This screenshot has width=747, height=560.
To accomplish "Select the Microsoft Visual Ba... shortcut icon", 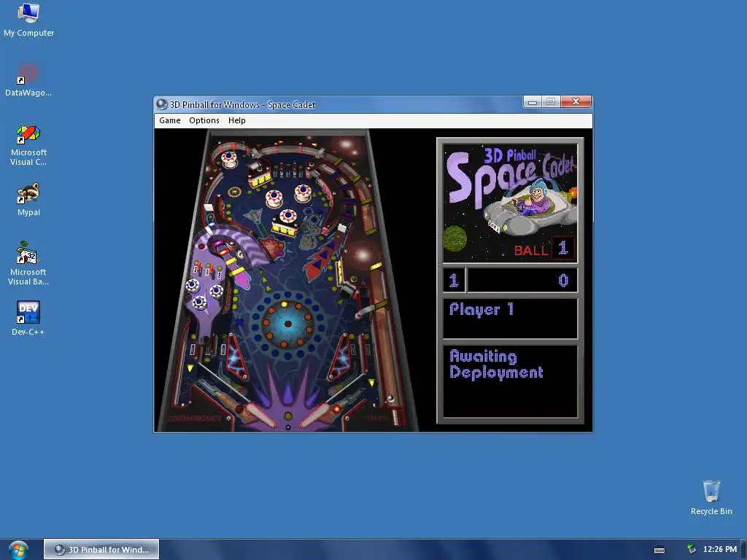I will point(28,264).
